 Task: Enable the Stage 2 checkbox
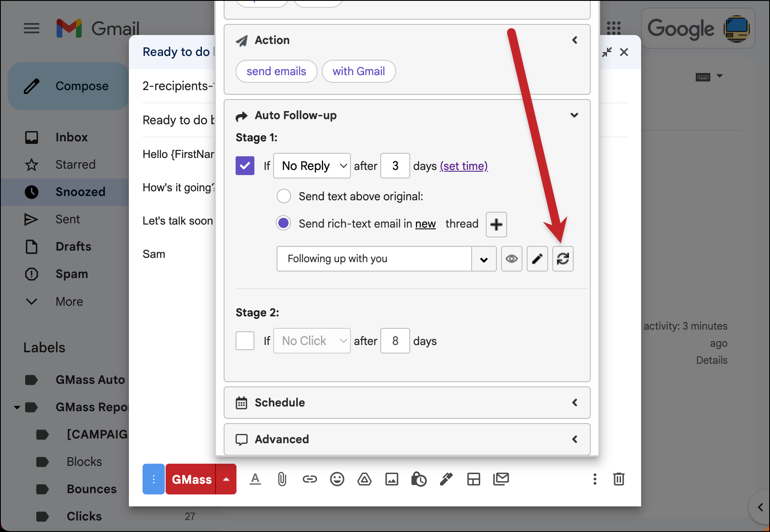pyautogui.click(x=245, y=341)
